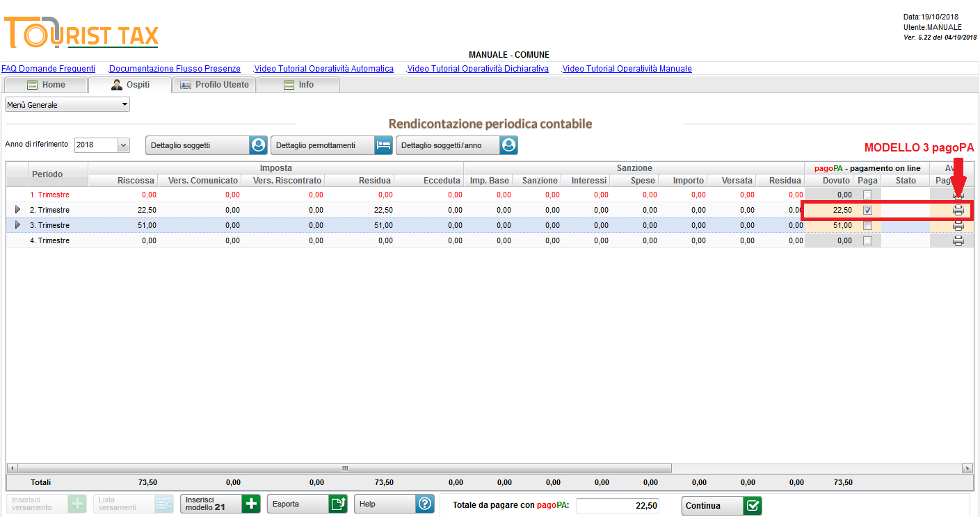Viewport: 980px width, 517px height.
Task: Open Video Tutorial Operatività Dichiarativa link
Action: [x=478, y=69]
